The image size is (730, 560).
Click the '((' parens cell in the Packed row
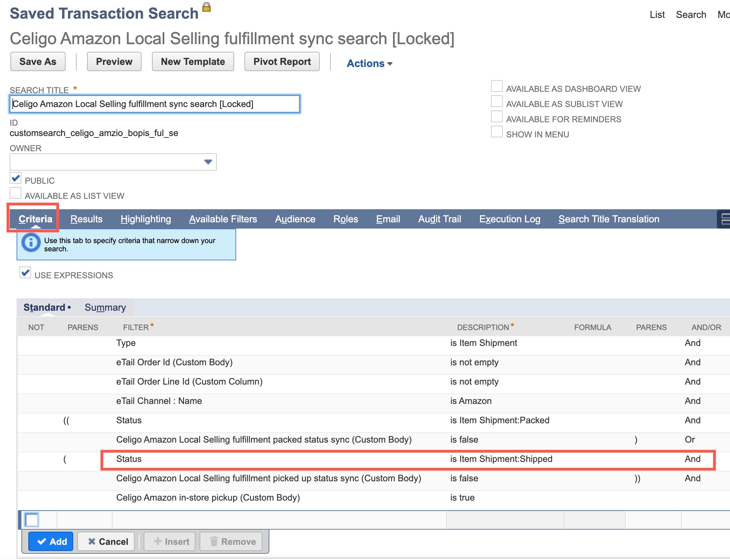click(x=66, y=420)
